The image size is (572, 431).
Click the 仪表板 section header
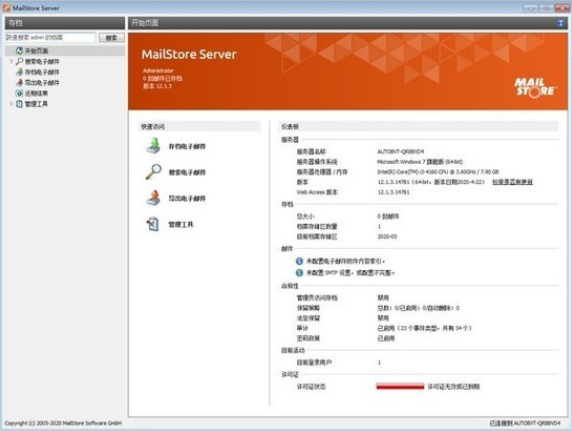click(x=418, y=127)
